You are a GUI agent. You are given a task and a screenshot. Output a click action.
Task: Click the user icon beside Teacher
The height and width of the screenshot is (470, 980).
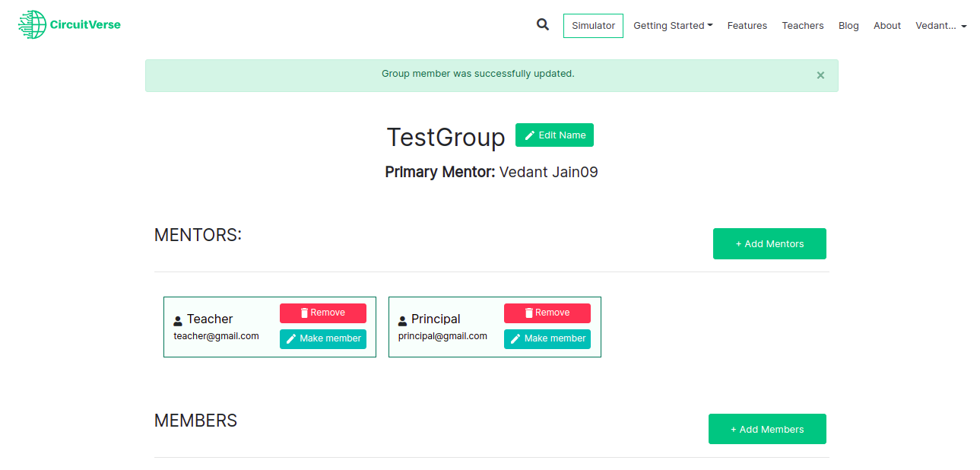(x=178, y=321)
